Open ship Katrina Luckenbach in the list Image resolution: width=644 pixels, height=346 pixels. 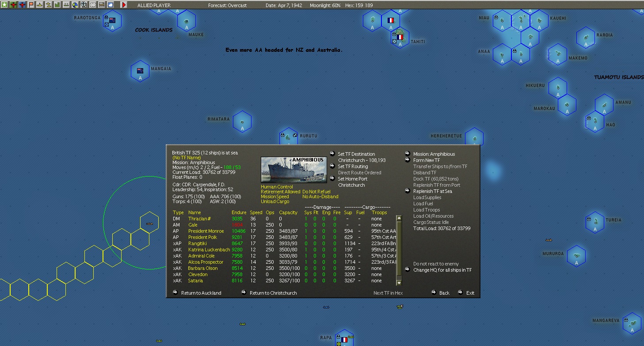point(209,250)
